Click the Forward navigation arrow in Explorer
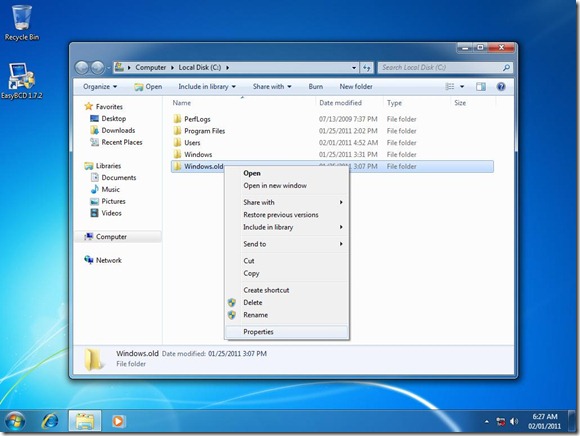Image resolution: width=580 pixels, height=436 pixels. [97, 68]
